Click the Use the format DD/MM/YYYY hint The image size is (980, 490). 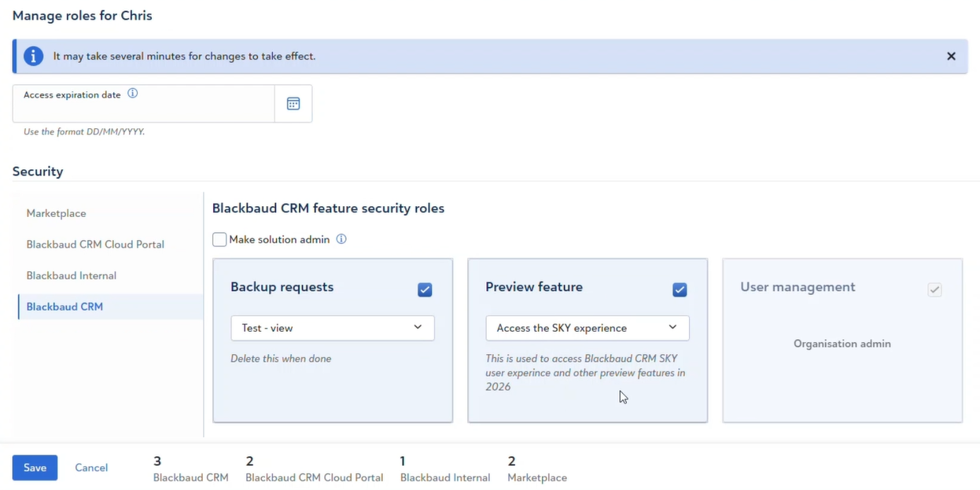(84, 132)
